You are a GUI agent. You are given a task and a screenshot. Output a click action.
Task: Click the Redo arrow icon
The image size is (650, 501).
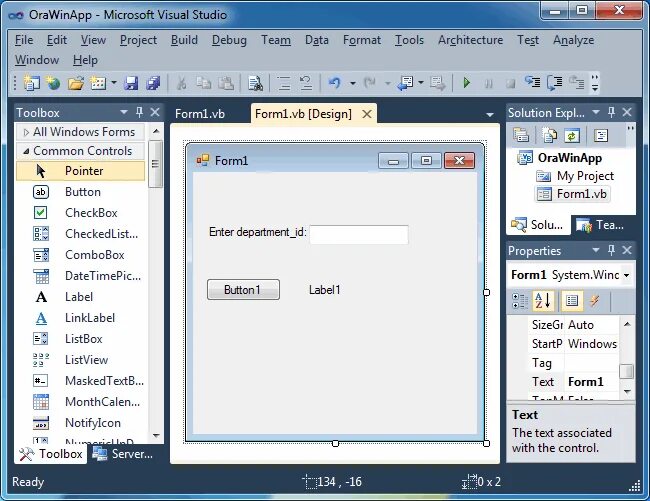(x=369, y=83)
